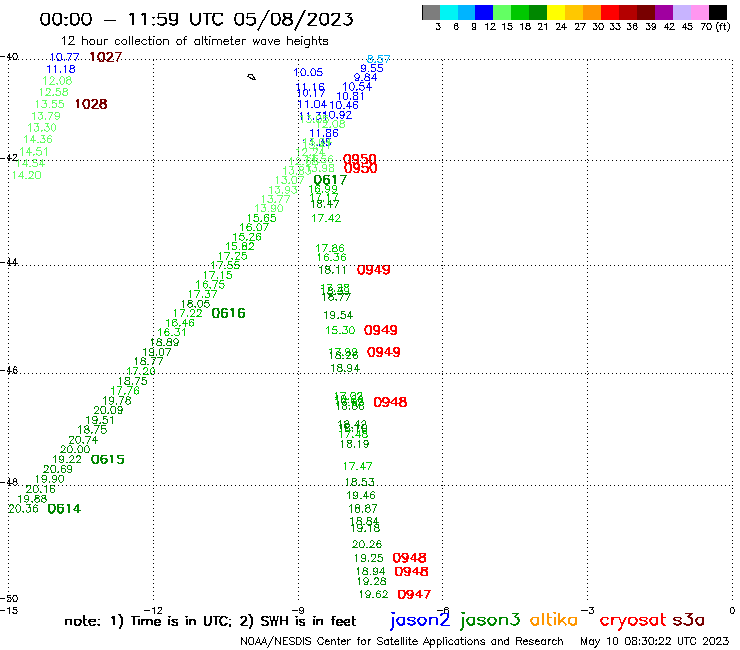The height and width of the screenshot is (650, 740).
Task: Click the time marker '1027'
Action: click(x=105, y=57)
